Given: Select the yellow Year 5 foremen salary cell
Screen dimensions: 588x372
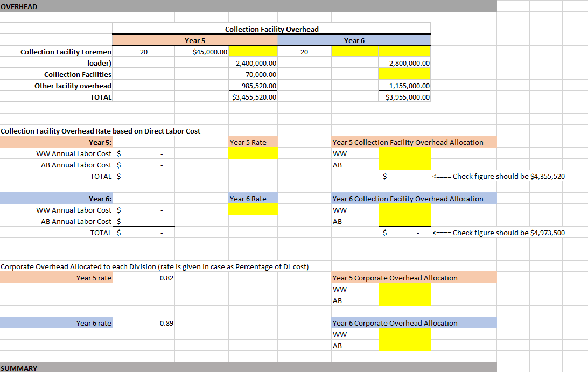Looking at the screenshot, I should tap(253, 51).
